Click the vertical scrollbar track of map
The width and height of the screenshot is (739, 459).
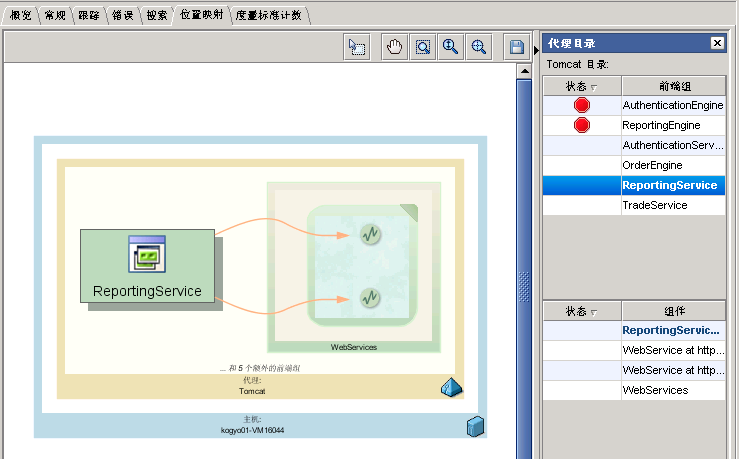pos(524,269)
